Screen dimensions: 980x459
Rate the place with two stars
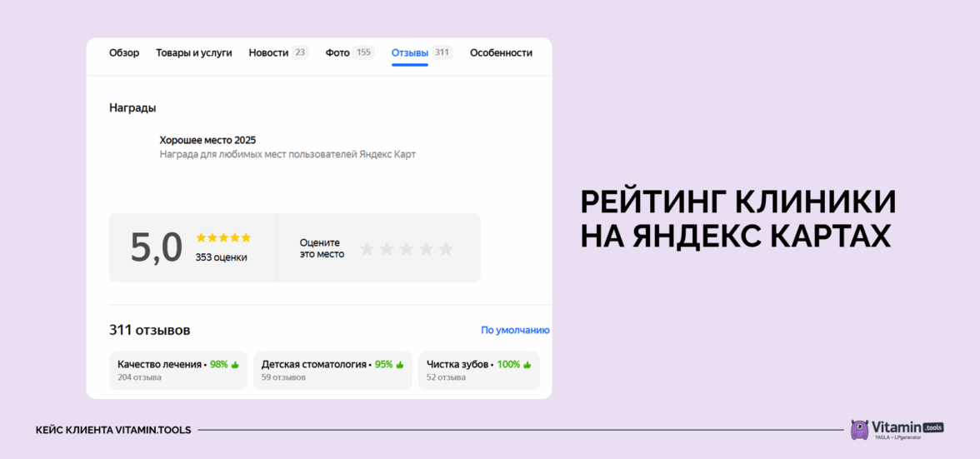387,249
